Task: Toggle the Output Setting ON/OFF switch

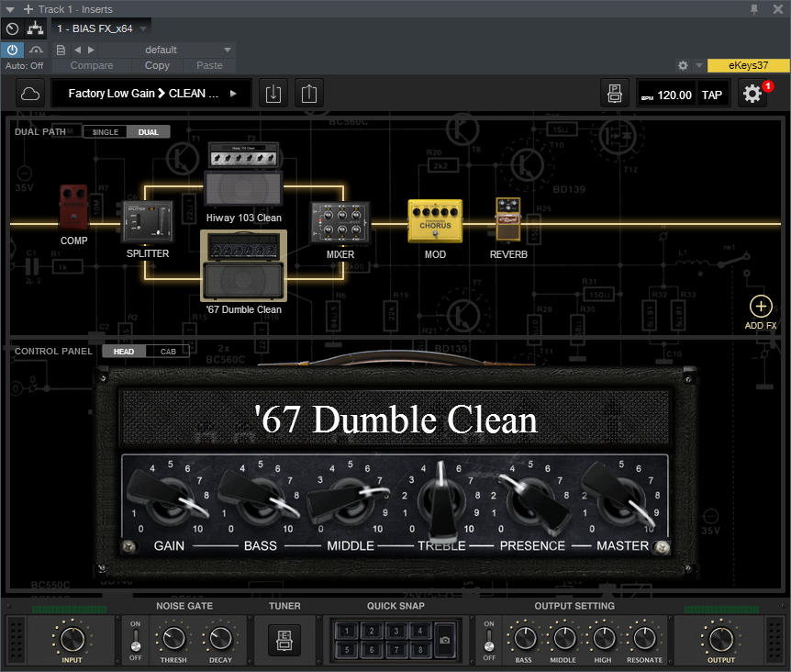Action: coord(489,641)
